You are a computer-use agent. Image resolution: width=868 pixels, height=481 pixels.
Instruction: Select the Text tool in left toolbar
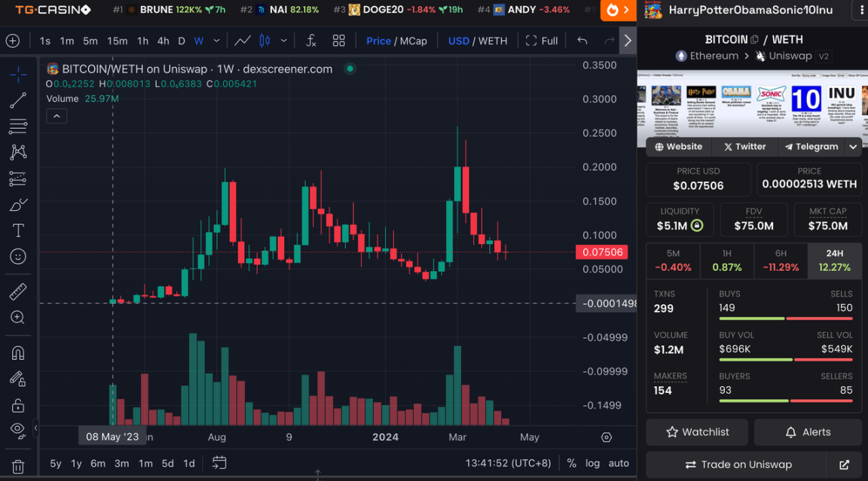click(x=18, y=230)
